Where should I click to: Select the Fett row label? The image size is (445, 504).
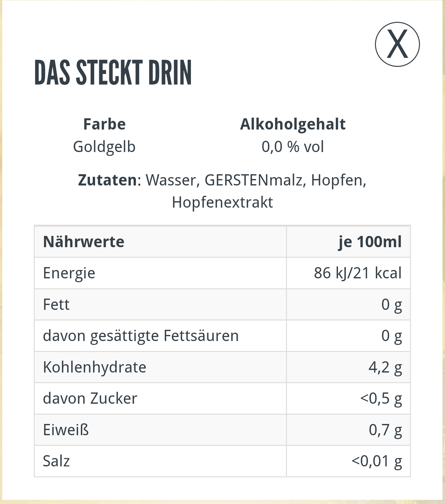[56, 304]
